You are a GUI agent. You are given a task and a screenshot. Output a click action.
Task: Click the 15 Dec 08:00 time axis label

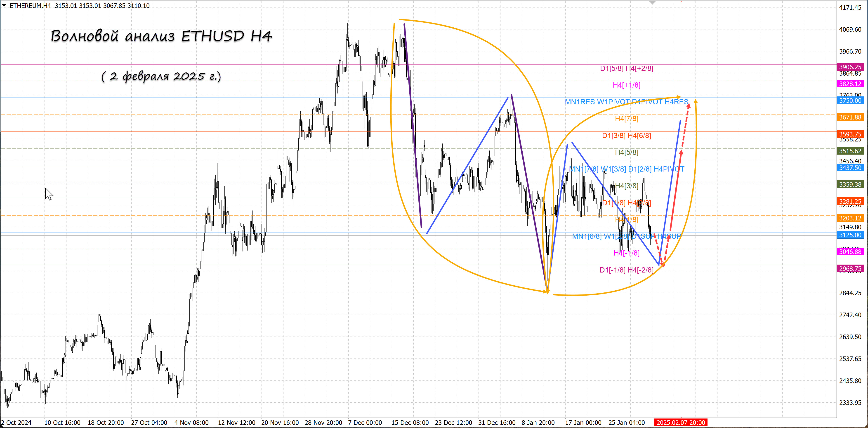pos(410,423)
